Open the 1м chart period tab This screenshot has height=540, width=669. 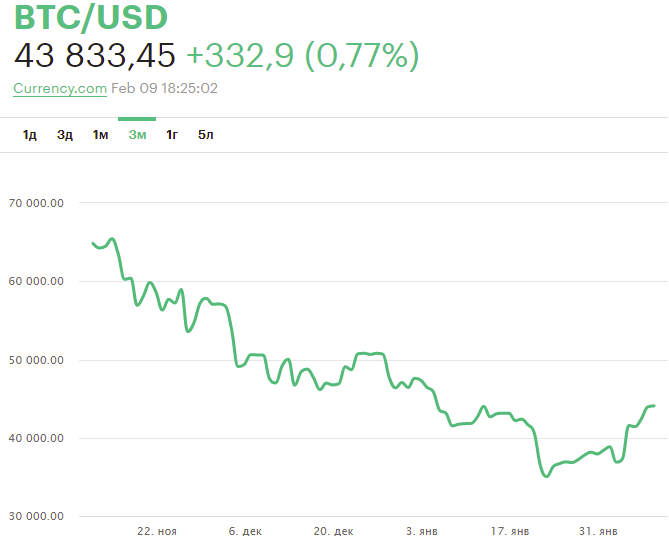101,135
